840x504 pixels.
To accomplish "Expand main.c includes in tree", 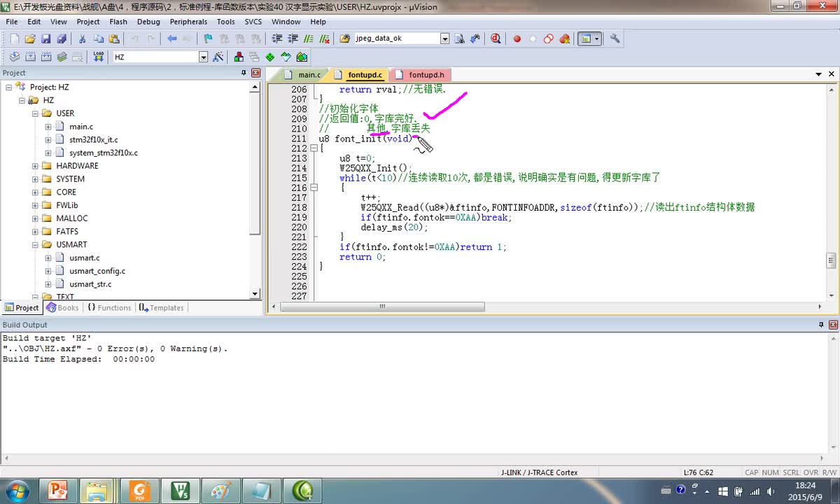I will (48, 127).
